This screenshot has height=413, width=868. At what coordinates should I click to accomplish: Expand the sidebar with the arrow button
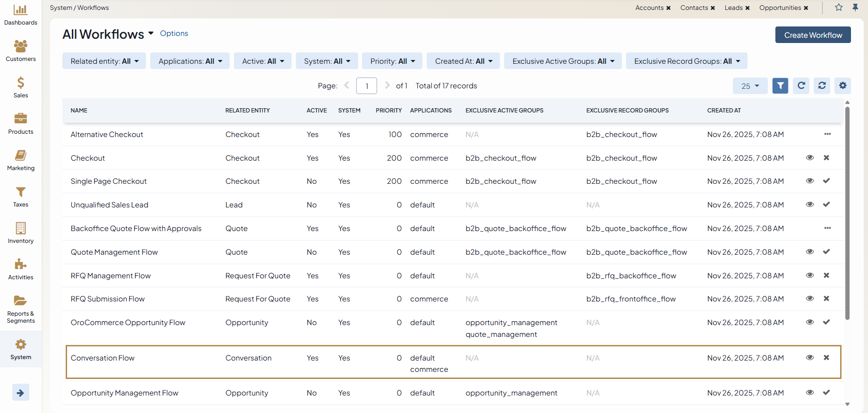[x=20, y=392]
